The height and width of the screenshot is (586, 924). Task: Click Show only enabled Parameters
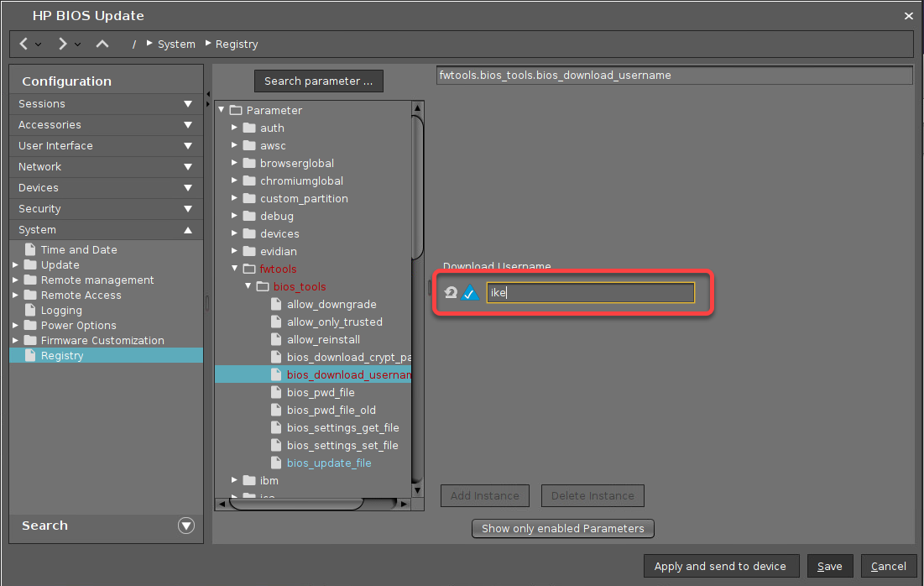click(562, 529)
